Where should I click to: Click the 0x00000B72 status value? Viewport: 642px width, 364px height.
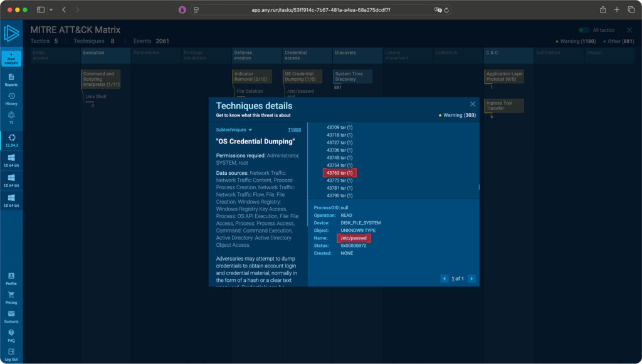click(x=354, y=246)
